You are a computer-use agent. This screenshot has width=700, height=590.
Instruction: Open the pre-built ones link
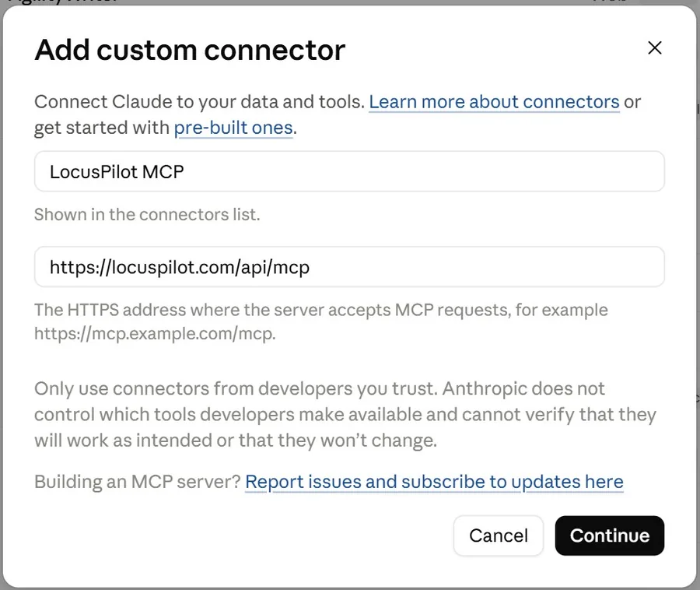(233, 128)
